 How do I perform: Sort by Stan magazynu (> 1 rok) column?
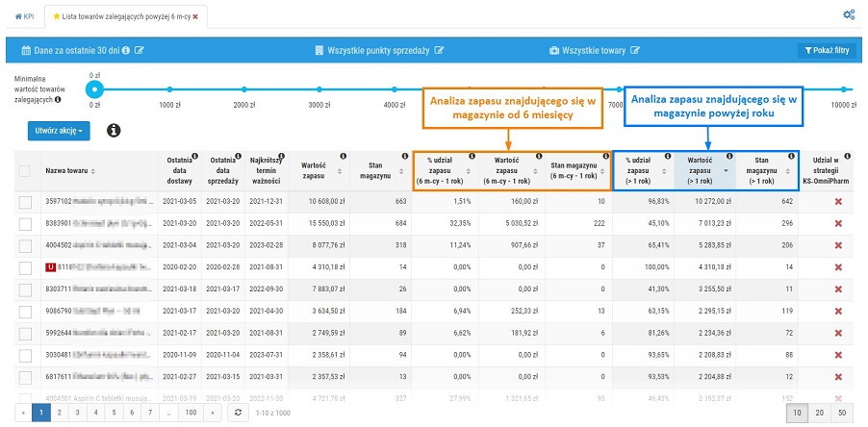(788, 171)
